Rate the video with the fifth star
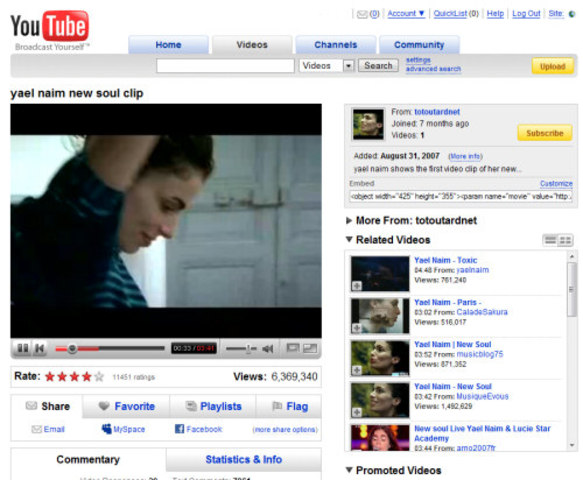The width and height of the screenshot is (583, 480). [x=99, y=377]
